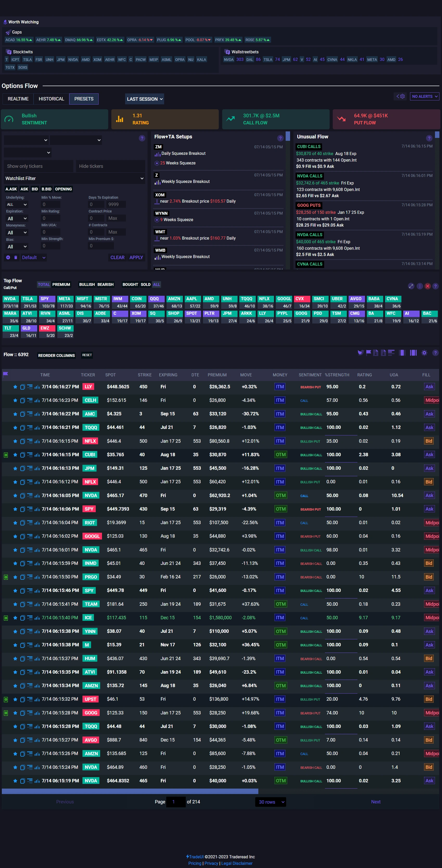Viewport: 442px width, 868px height.
Task: Toggle the A.ASK fill filter
Action: pyautogui.click(x=11, y=189)
